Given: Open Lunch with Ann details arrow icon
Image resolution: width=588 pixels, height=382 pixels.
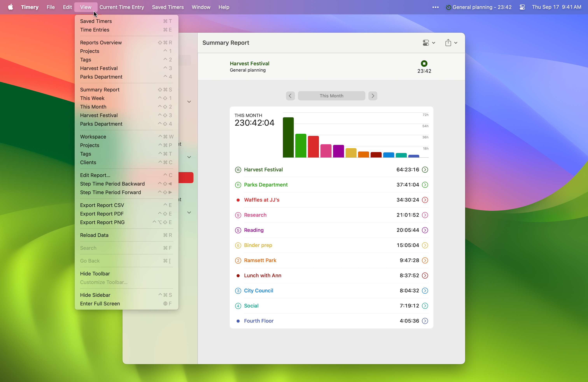Looking at the screenshot, I should pyautogui.click(x=425, y=275).
